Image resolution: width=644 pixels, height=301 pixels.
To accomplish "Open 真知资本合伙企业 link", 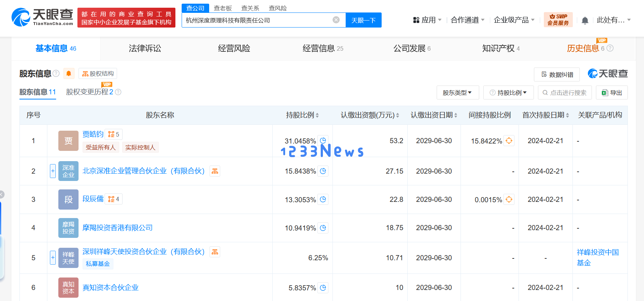I will (x=110, y=288).
